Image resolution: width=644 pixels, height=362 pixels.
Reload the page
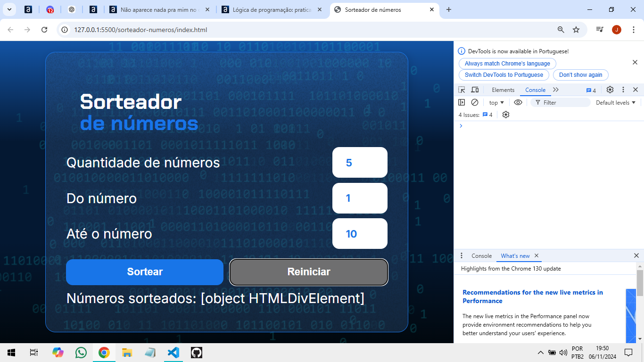44,30
